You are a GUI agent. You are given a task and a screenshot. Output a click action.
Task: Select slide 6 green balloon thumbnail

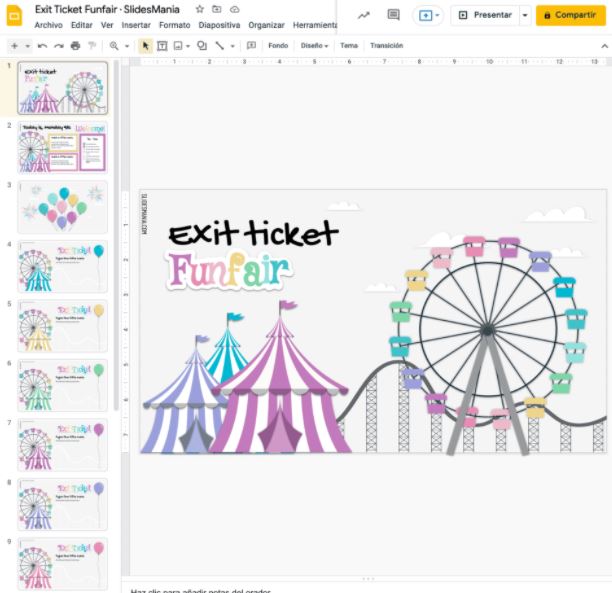coord(62,385)
